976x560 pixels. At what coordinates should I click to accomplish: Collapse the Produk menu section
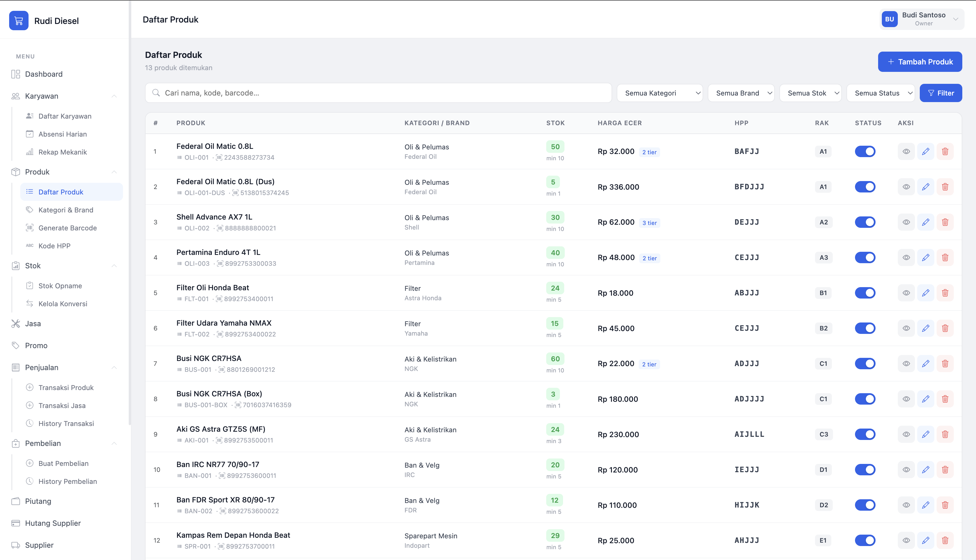click(x=114, y=172)
